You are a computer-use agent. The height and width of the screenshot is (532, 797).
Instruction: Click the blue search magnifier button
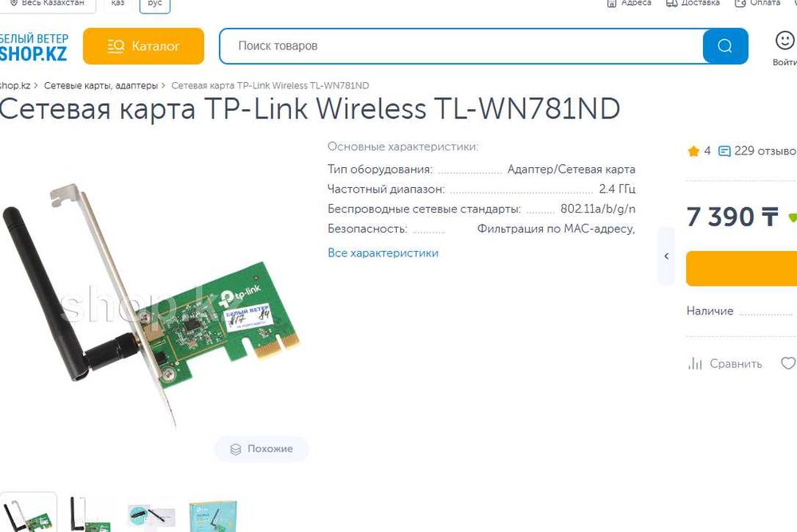point(724,46)
